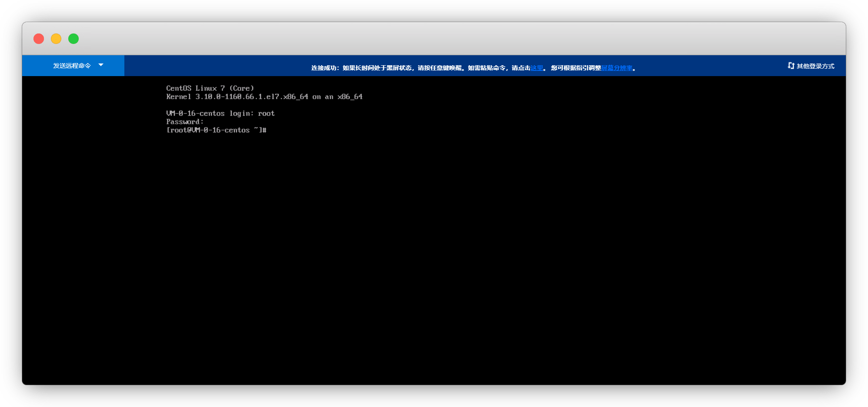Click the switch icon before 其他登录方式
The width and height of the screenshot is (868, 407).
791,66
